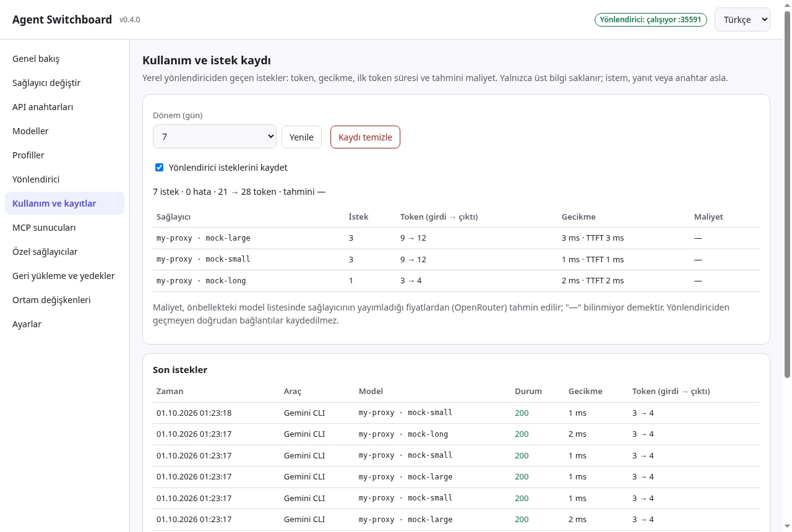The width and height of the screenshot is (792, 532).
Task: Click the 01.10.2026 01:23:18 timestamp
Action: [x=194, y=413]
